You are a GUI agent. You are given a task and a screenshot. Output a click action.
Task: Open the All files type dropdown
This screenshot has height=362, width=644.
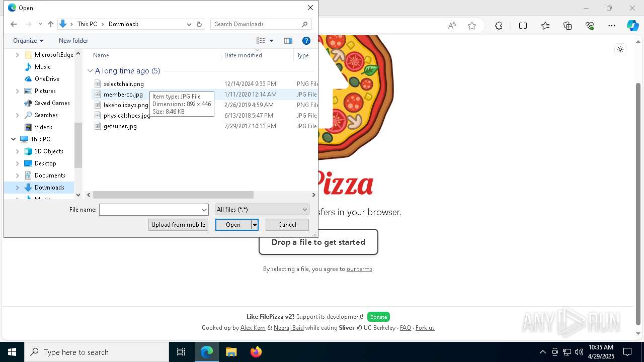point(262,210)
